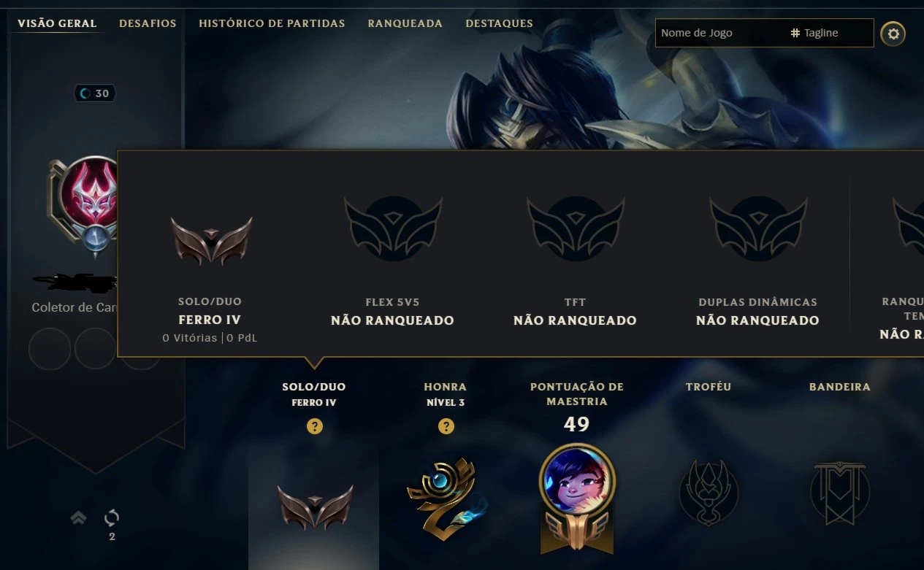Click the double chevron up icon
924x570 pixels.
[x=78, y=517]
